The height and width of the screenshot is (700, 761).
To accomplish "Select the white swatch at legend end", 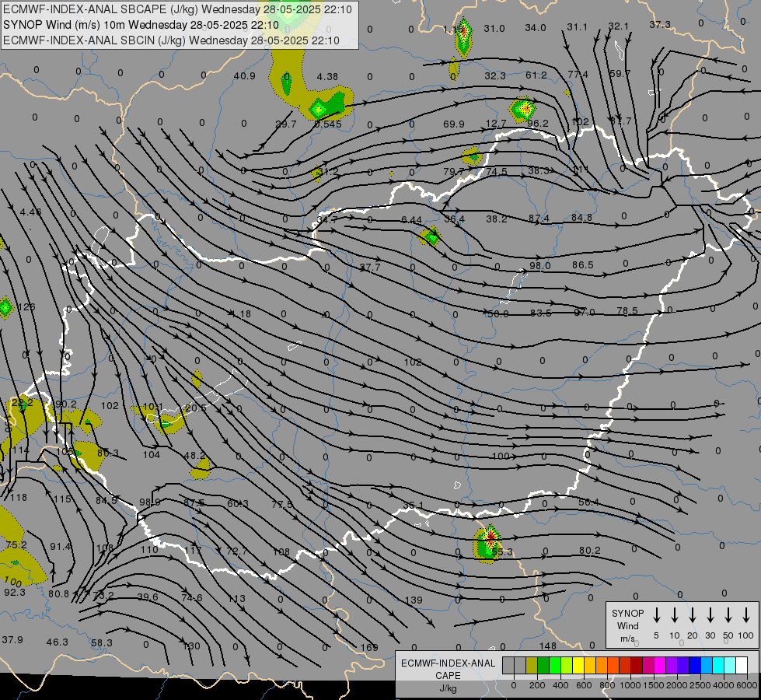I will (741, 666).
